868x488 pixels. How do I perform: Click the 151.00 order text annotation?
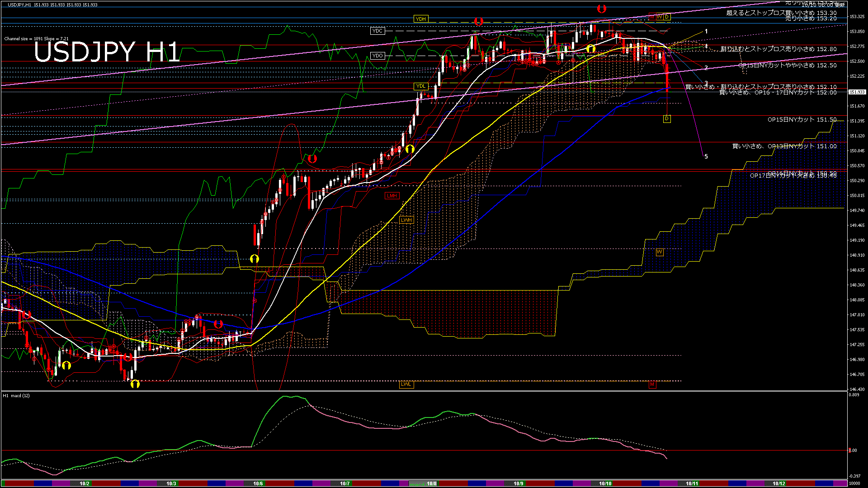pyautogui.click(x=784, y=146)
